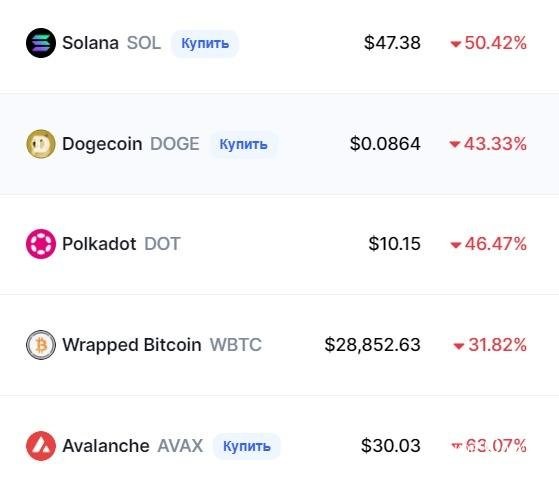Open the Solana coin name link
Screen dimensions: 559x493
tap(91, 43)
